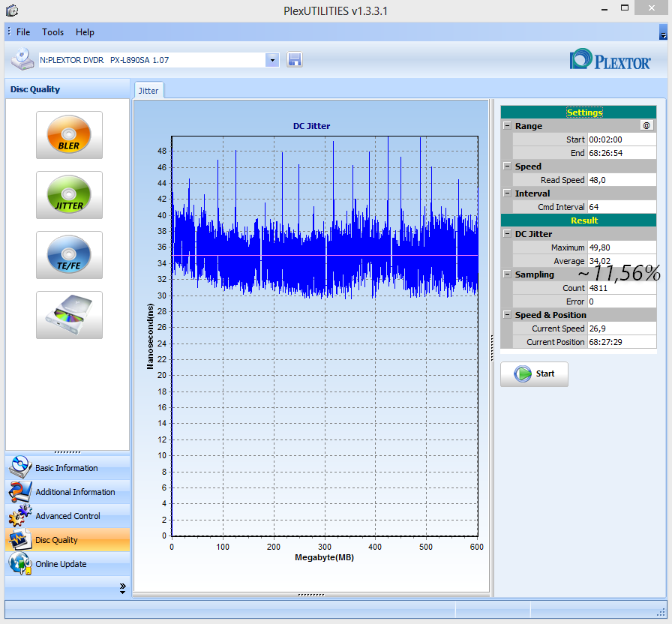Open Basic Information panel

pyautogui.click(x=67, y=467)
